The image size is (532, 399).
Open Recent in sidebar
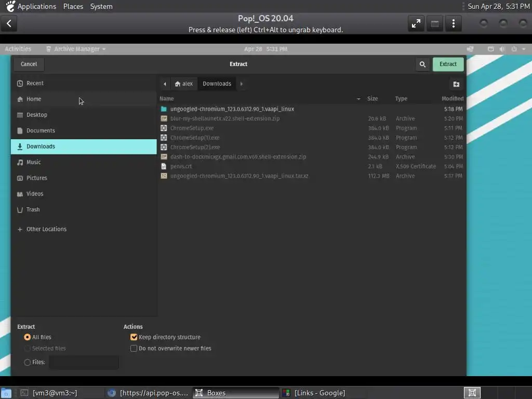(84, 83)
